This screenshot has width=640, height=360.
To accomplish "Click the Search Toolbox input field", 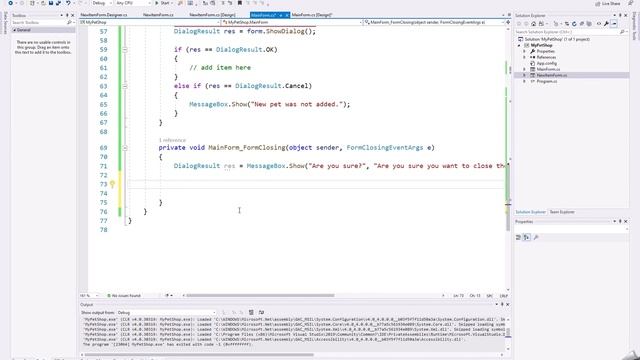I will [x=38, y=22].
